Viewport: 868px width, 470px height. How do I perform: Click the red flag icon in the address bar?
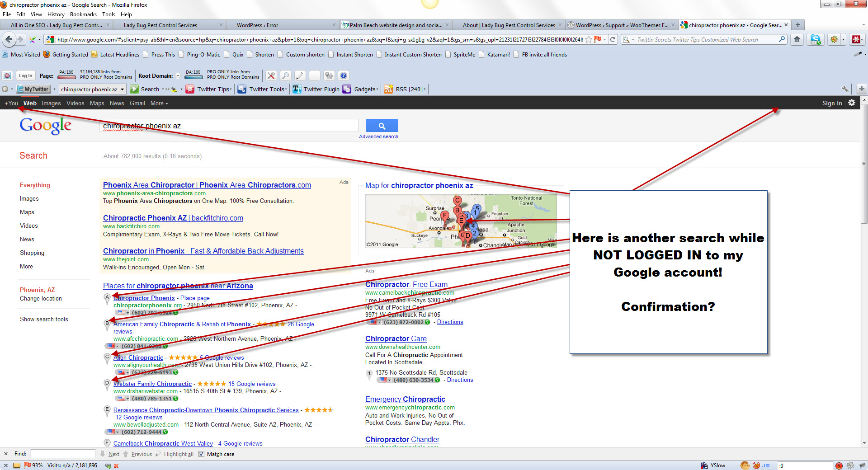pyautogui.click(x=598, y=39)
